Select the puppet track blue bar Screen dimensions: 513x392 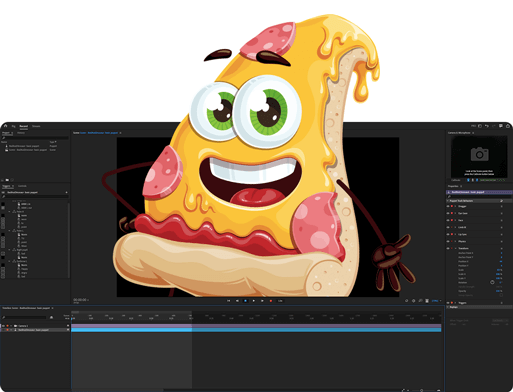point(256,330)
